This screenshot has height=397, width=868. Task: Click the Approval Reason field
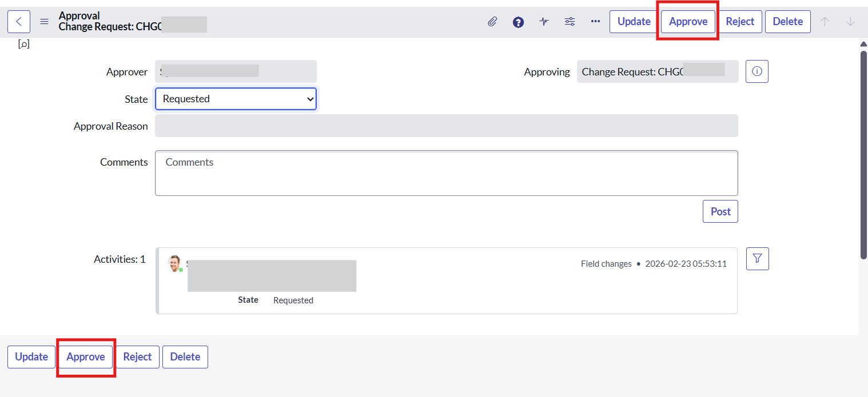(x=447, y=126)
